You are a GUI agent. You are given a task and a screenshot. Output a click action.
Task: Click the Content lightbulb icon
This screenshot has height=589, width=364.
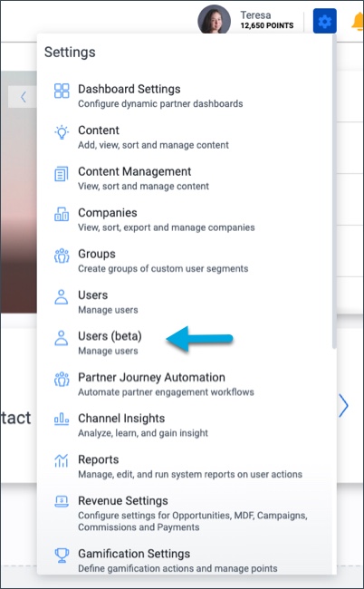(62, 132)
